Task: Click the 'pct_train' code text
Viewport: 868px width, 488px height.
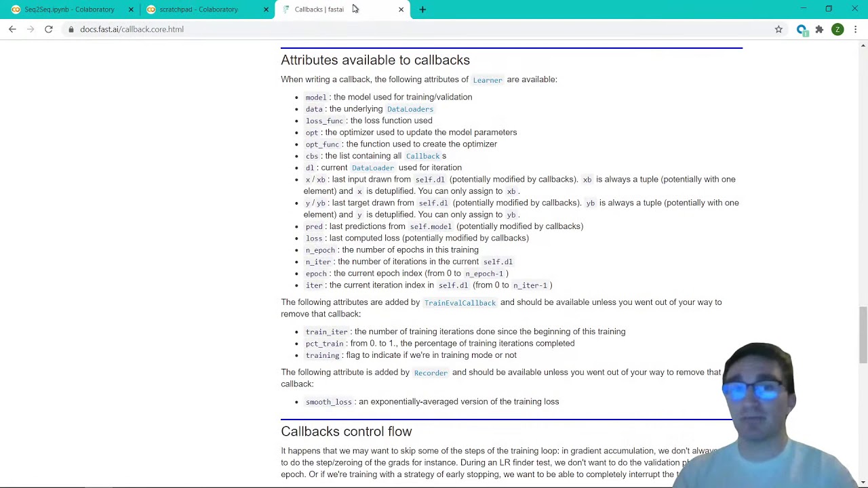Action: point(324,344)
